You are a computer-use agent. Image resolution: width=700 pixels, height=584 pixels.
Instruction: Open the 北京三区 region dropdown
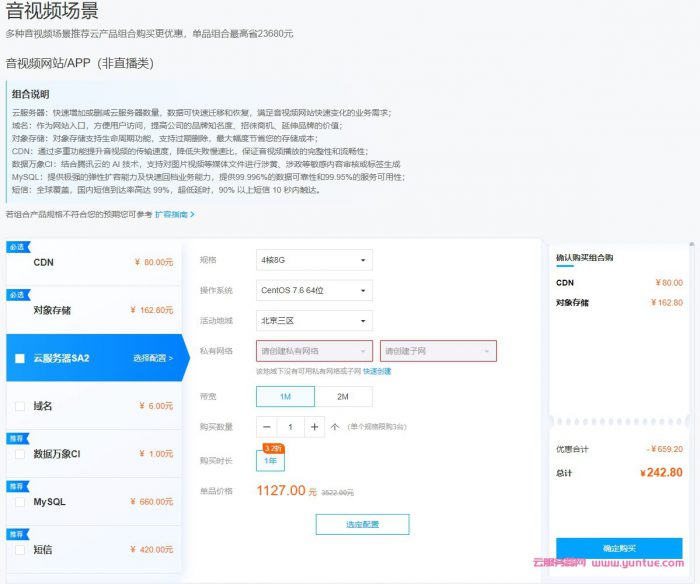coord(314,321)
